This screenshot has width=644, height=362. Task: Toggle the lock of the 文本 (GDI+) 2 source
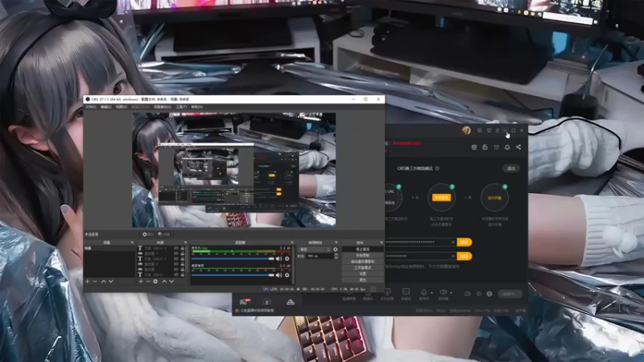183,259
